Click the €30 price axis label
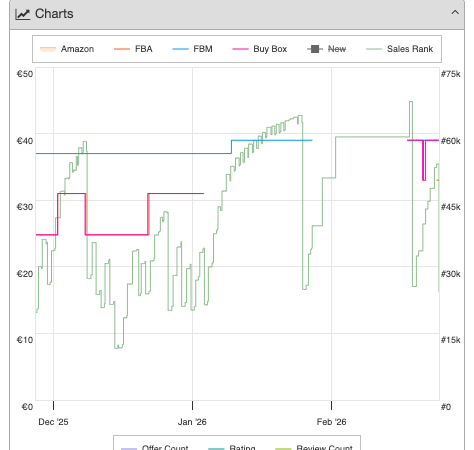The height and width of the screenshot is (450, 474). pyautogui.click(x=25, y=207)
